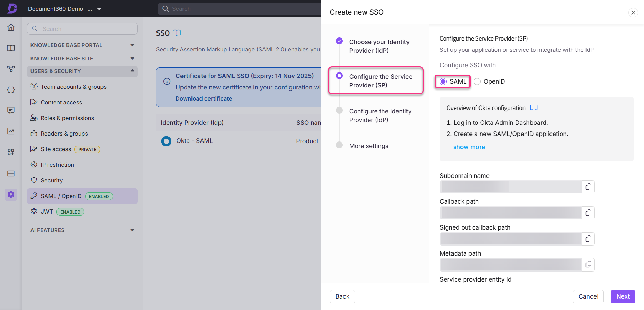Copy the Callback path value

click(x=588, y=213)
